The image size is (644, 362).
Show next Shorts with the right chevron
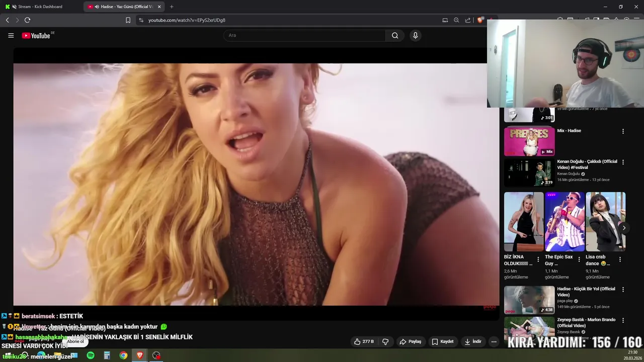[x=624, y=228]
